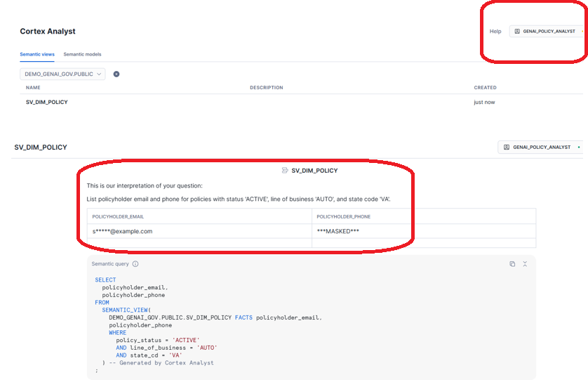Collapse the Semantic query code panel

(525, 264)
